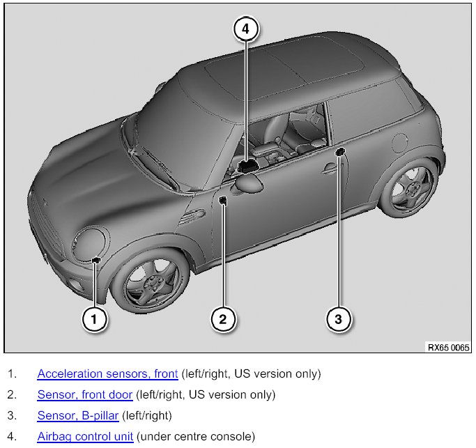The image size is (476, 448).
Task: Click the text '(under centre console)'
Action: point(196,436)
